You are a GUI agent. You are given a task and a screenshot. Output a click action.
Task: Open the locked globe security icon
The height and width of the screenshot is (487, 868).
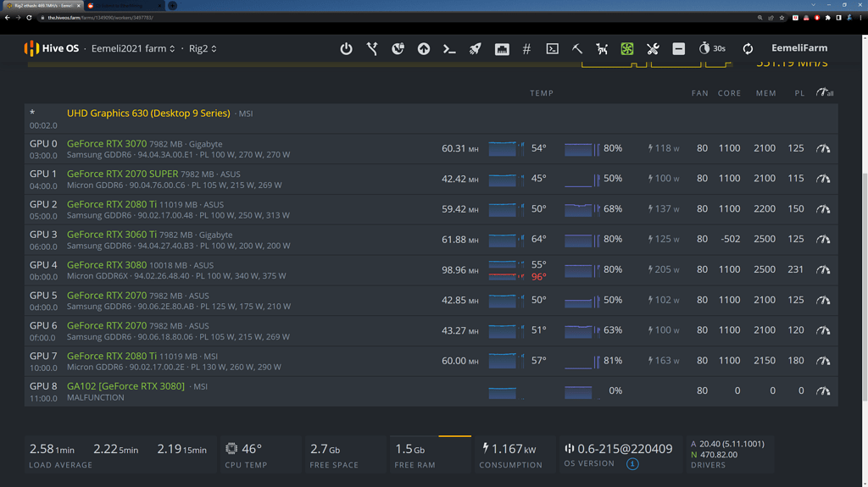(x=398, y=49)
